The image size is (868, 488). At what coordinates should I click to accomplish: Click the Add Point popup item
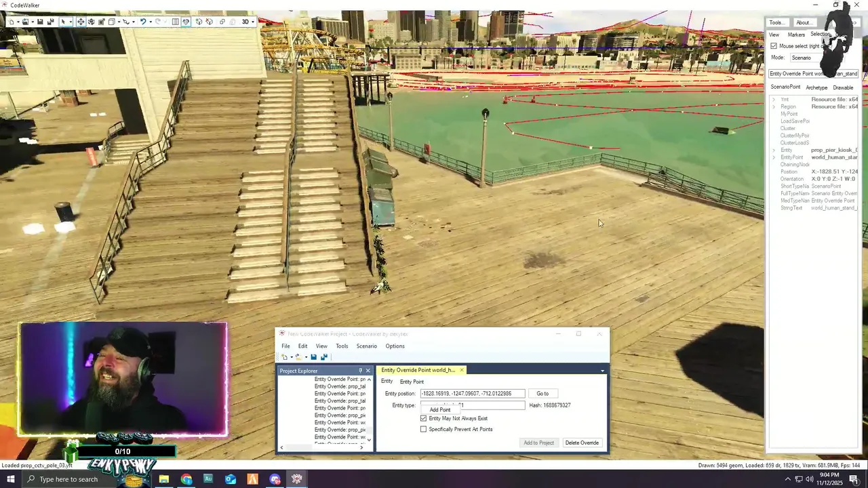pos(440,409)
